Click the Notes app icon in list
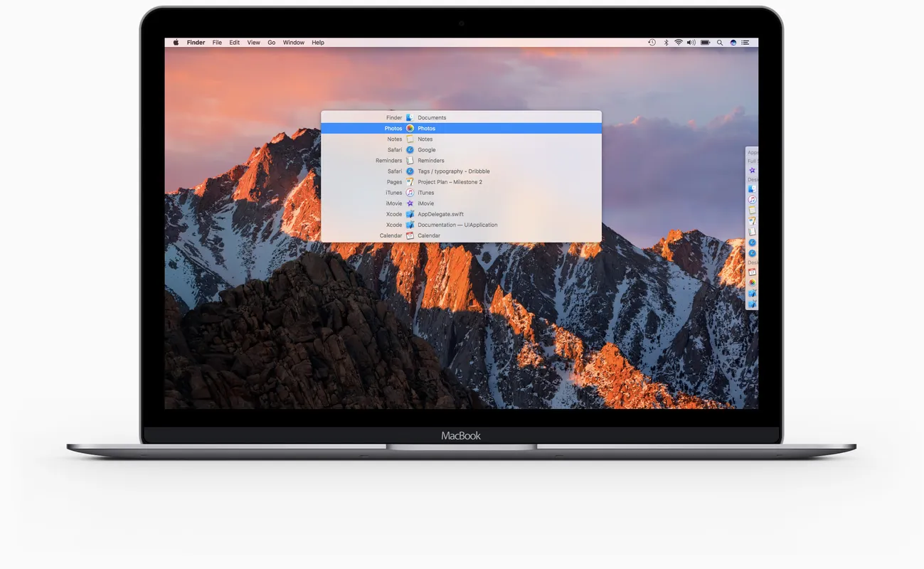The width and height of the screenshot is (924, 569). tap(410, 139)
